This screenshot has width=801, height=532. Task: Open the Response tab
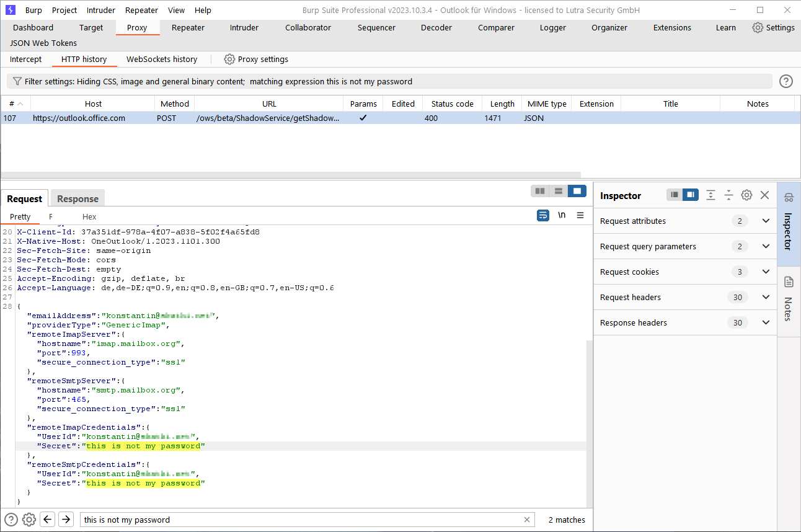77,198
